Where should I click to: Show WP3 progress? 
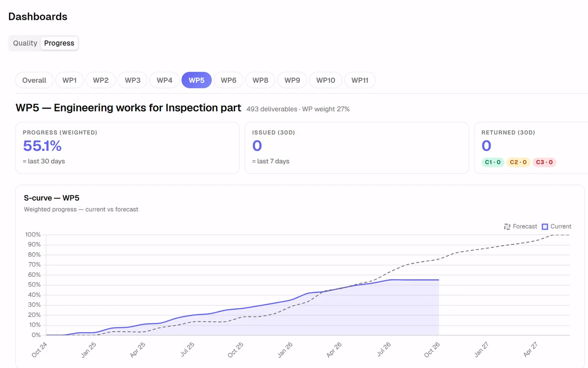pyautogui.click(x=133, y=80)
